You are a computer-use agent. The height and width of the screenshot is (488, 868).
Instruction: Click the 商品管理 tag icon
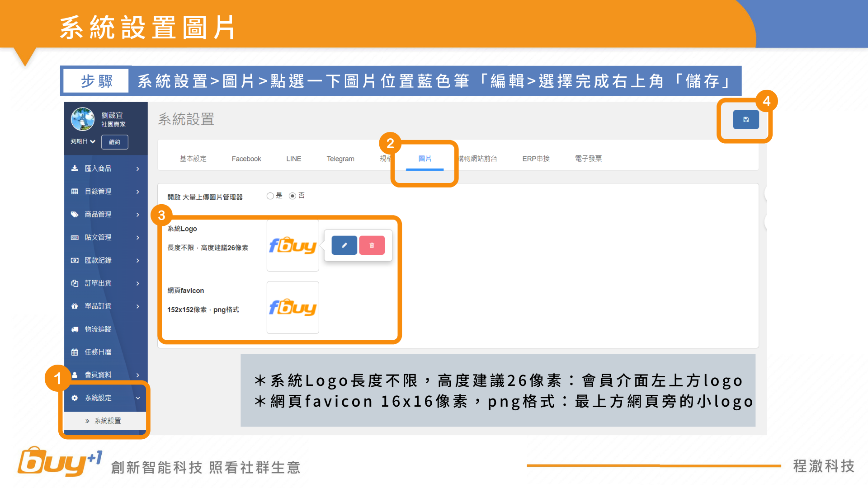click(x=75, y=215)
